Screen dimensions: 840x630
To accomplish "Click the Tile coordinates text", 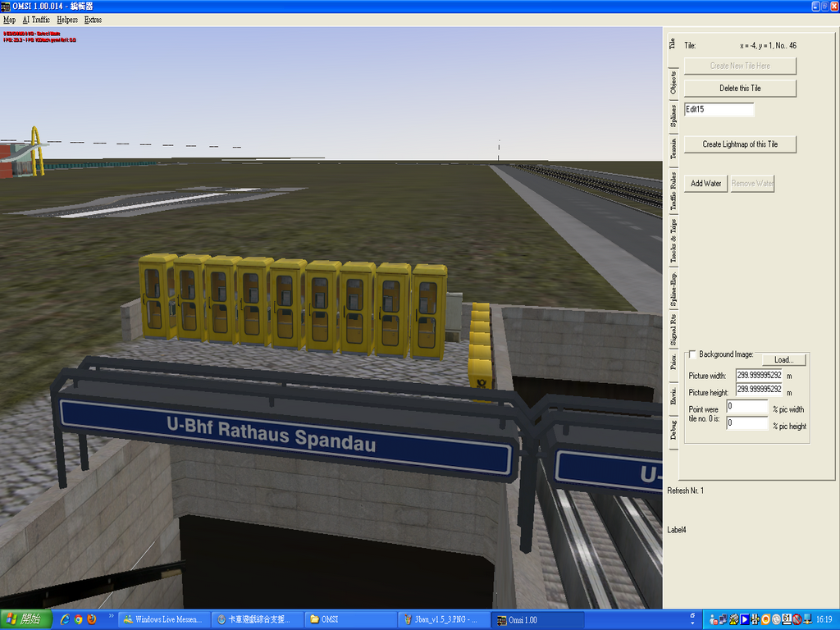I will tap(768, 46).
